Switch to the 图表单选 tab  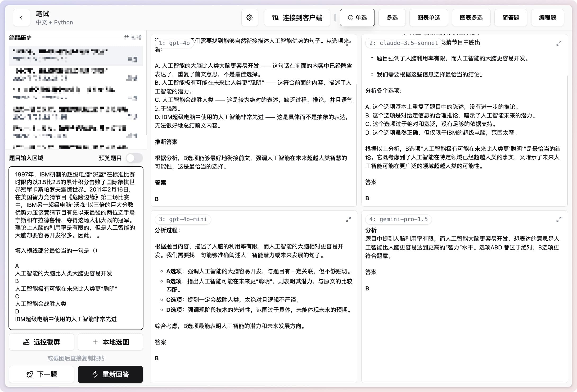(x=429, y=18)
